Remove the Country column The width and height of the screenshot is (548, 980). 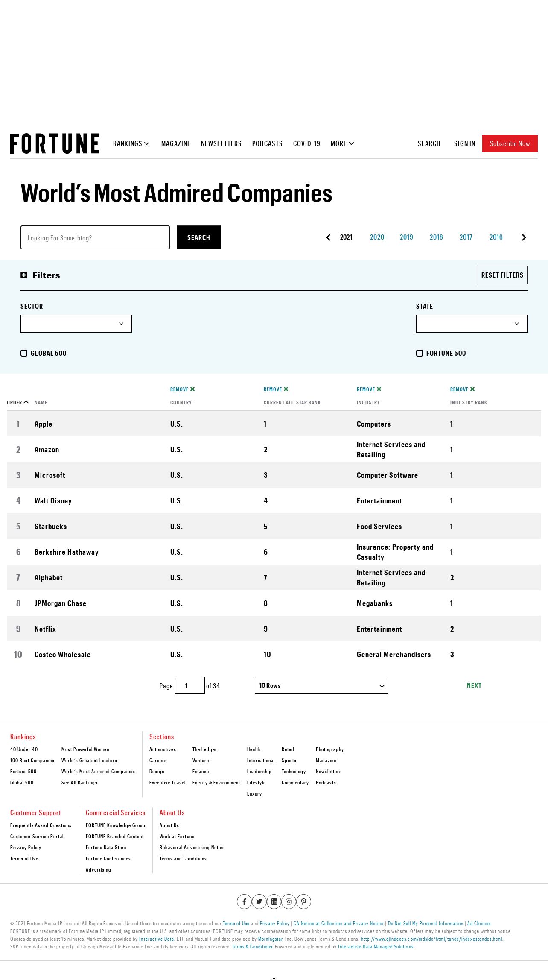click(x=182, y=389)
